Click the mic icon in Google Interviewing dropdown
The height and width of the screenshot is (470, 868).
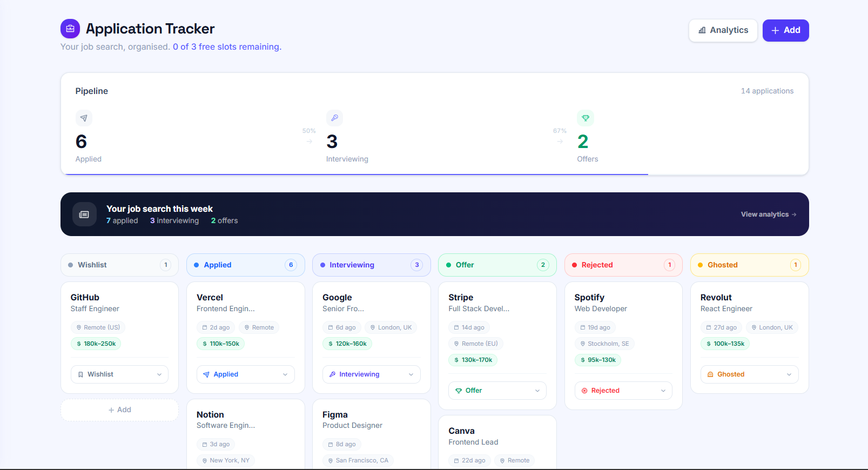332,374
